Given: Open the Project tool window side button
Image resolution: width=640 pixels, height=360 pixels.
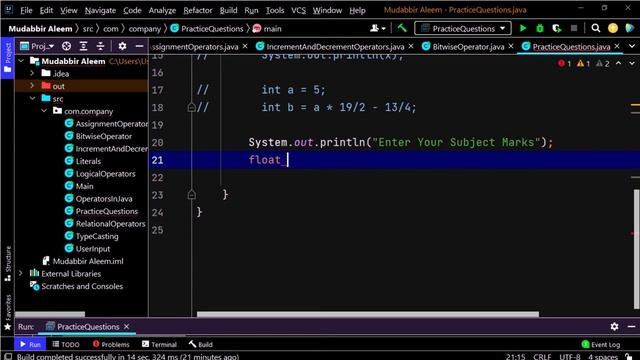Looking at the screenshot, I should point(7,58).
